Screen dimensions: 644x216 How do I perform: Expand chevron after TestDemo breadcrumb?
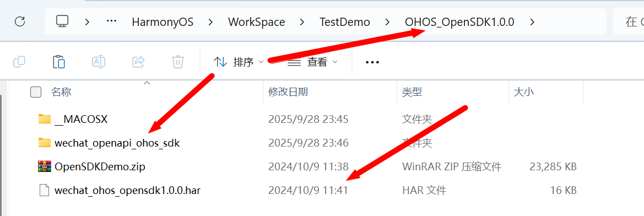(387, 21)
